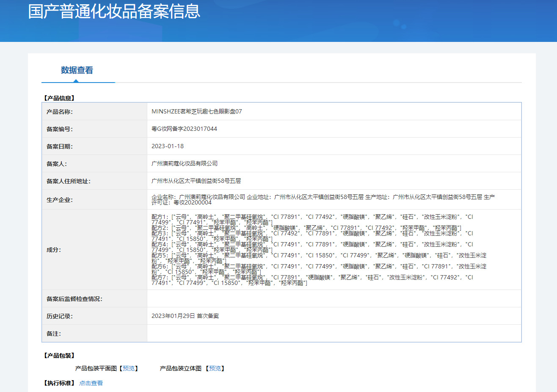This screenshot has width=557, height=392.
Task: Click the 配方5 ingredient list entry
Action: [319, 258]
